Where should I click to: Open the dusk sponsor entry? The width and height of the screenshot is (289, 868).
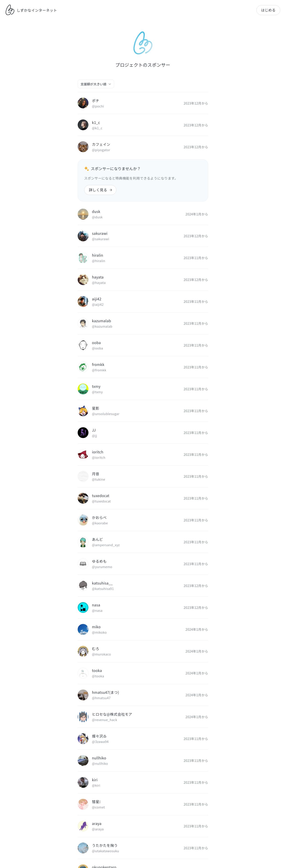pos(143,214)
